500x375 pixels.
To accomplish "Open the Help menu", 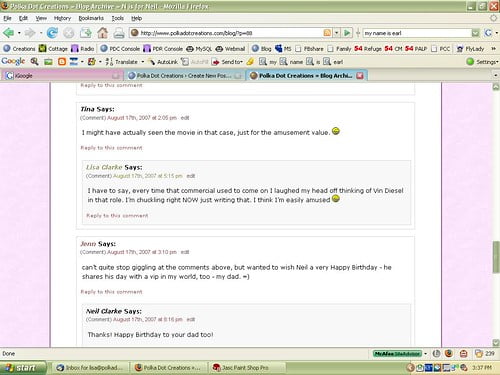I will [x=136, y=18].
